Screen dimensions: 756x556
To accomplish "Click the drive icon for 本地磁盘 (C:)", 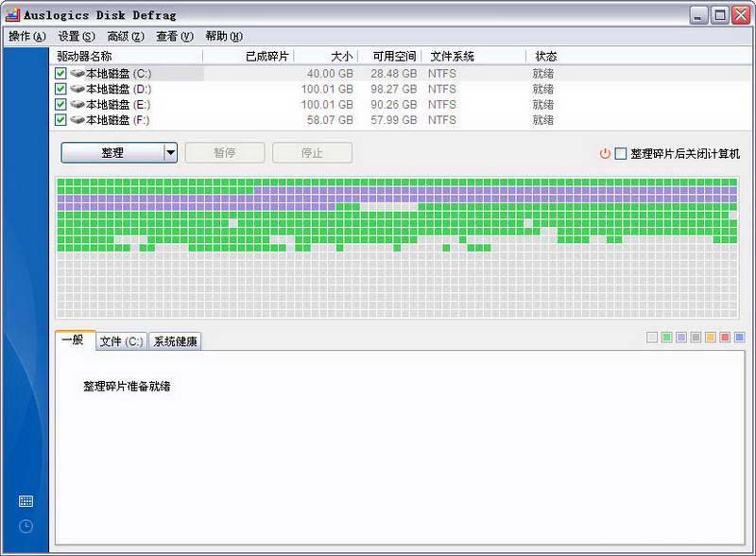I will click(x=77, y=74).
